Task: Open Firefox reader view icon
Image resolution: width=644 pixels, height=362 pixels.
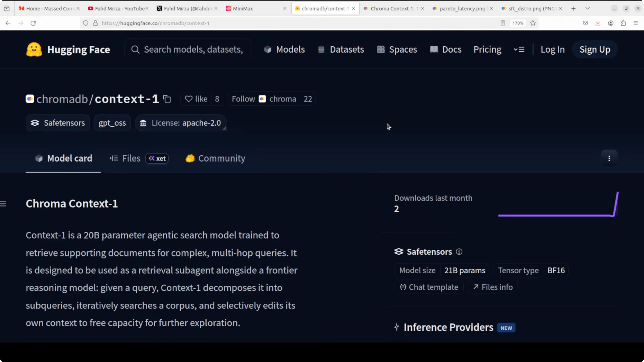Action: click(x=503, y=23)
